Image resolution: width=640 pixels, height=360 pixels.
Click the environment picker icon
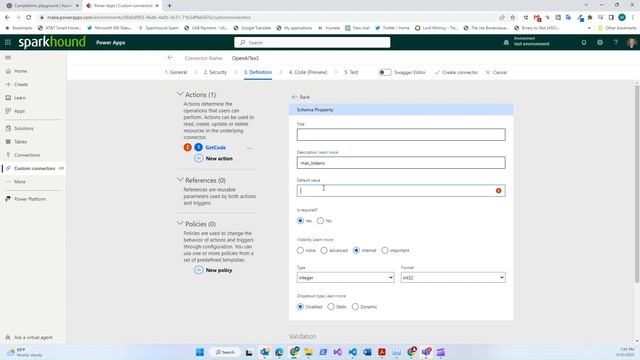(506, 42)
